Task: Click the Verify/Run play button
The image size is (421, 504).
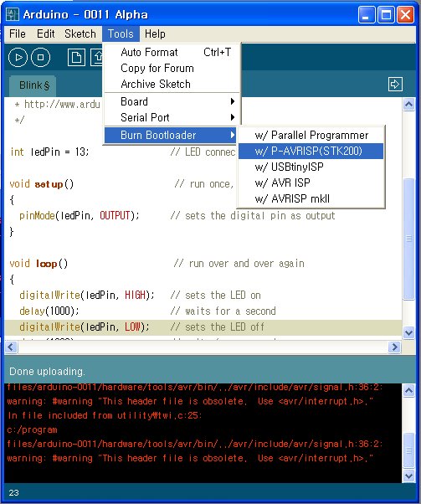Action: tap(18, 57)
